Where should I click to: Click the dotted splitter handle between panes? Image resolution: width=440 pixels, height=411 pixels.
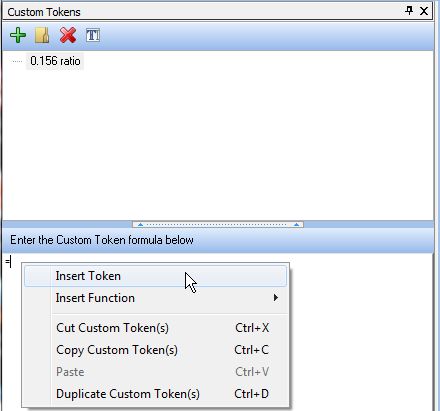pyautogui.click(x=218, y=224)
